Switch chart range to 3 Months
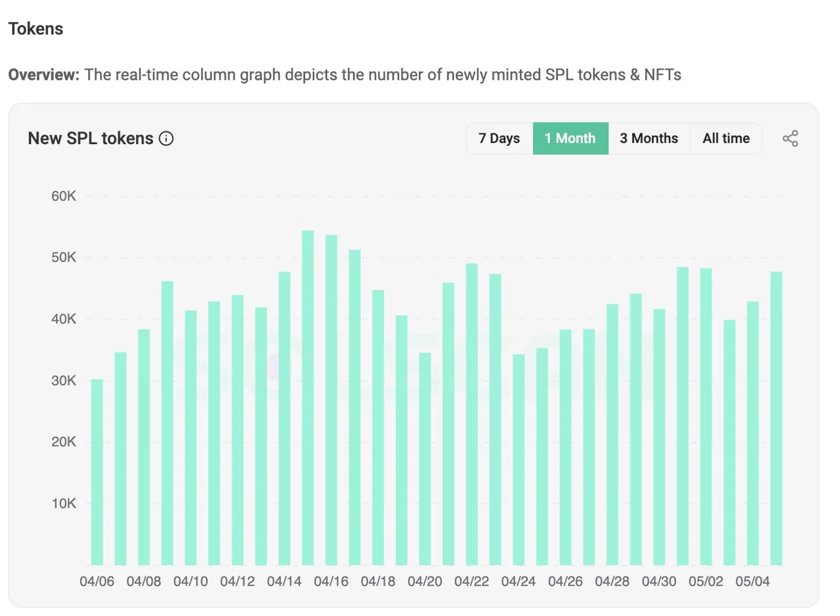Screen dimensions: 840x616 [649, 138]
